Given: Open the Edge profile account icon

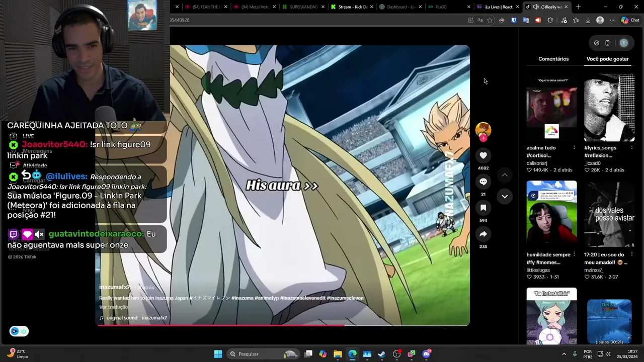Looking at the screenshot, I should coord(600,20).
